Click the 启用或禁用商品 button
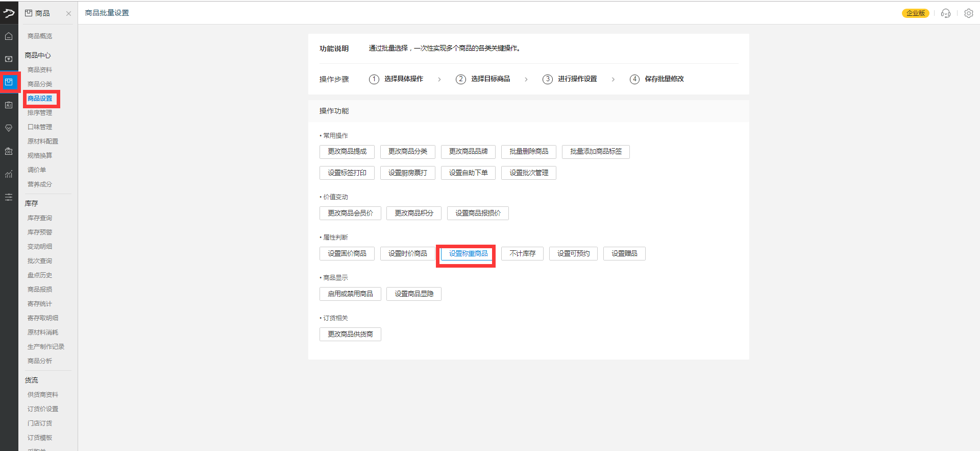 click(x=350, y=294)
